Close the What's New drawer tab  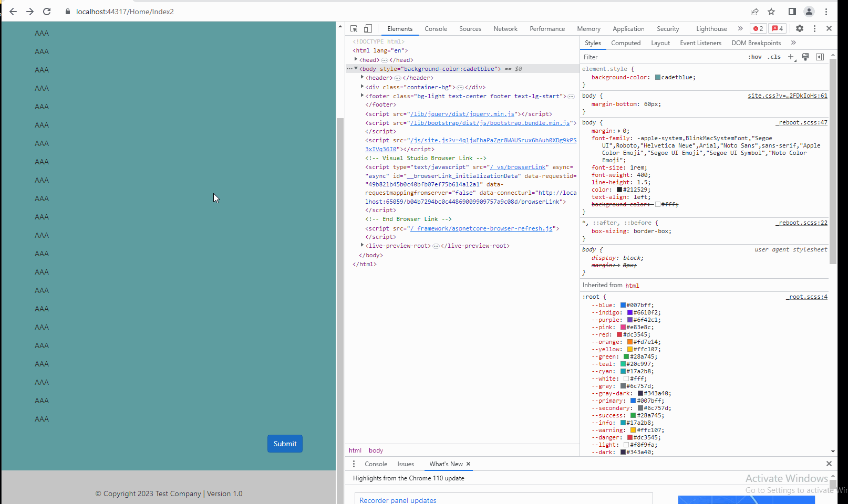point(468,464)
